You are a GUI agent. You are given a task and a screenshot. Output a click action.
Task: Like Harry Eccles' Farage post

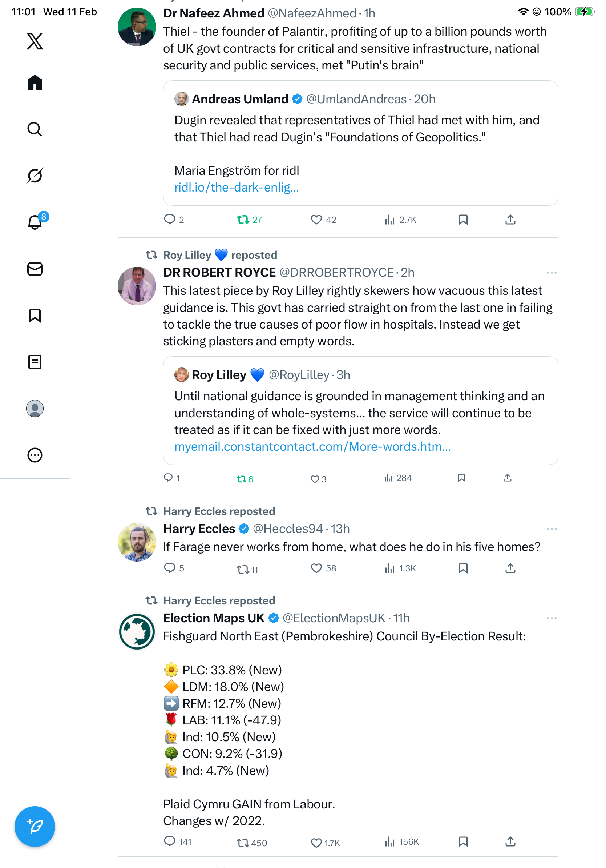pyautogui.click(x=316, y=568)
